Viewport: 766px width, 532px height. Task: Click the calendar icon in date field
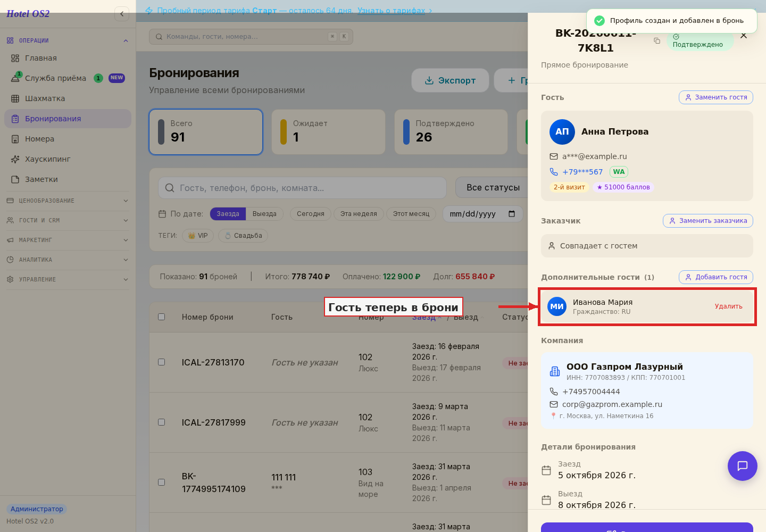click(512, 214)
